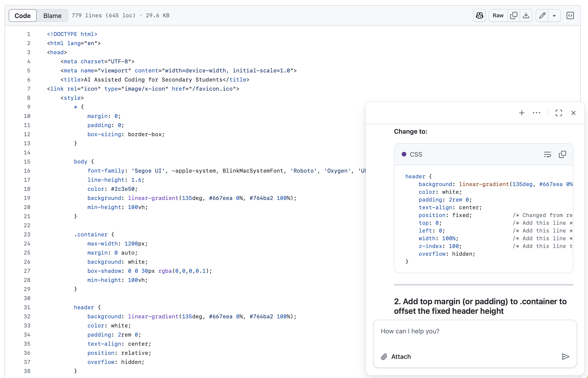Toggle word wrap in CSS block
This screenshot has height=378, width=588.
pyautogui.click(x=547, y=154)
